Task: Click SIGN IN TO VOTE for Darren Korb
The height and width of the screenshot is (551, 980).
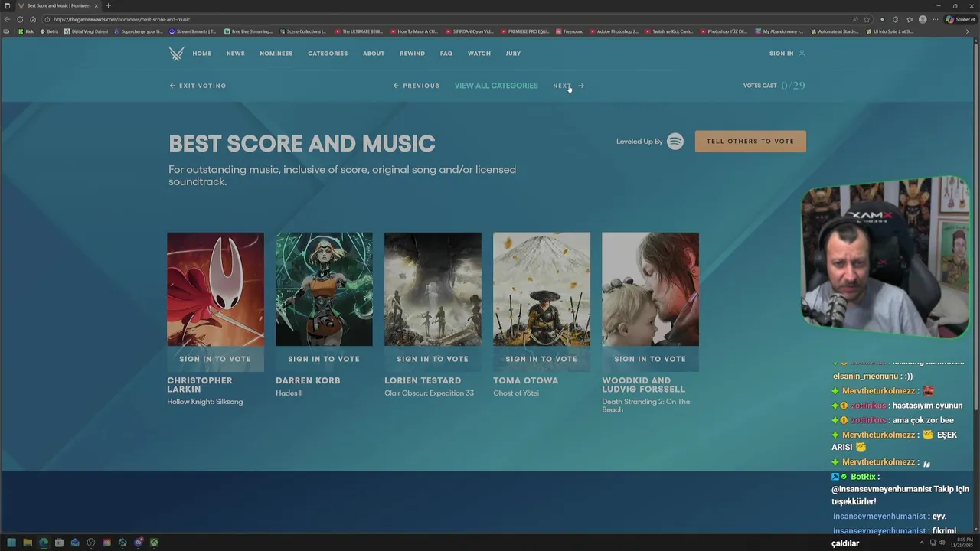Action: [x=324, y=359]
